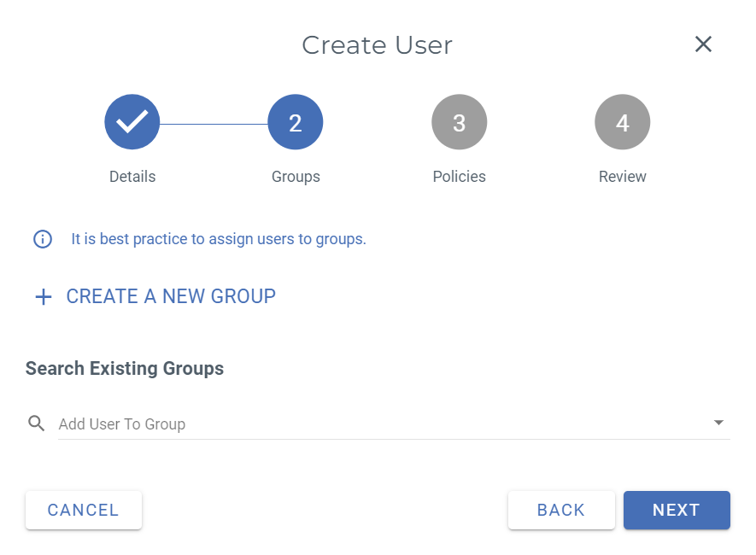This screenshot has height=555, width=756.
Task: Click the completed Details step checkmark circle
Action: pyautogui.click(x=132, y=122)
